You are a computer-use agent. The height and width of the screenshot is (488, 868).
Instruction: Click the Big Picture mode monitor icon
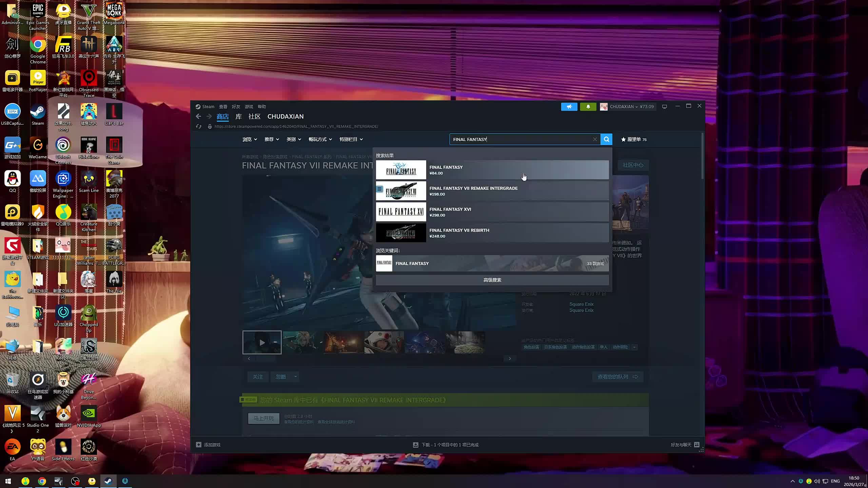coord(665,106)
